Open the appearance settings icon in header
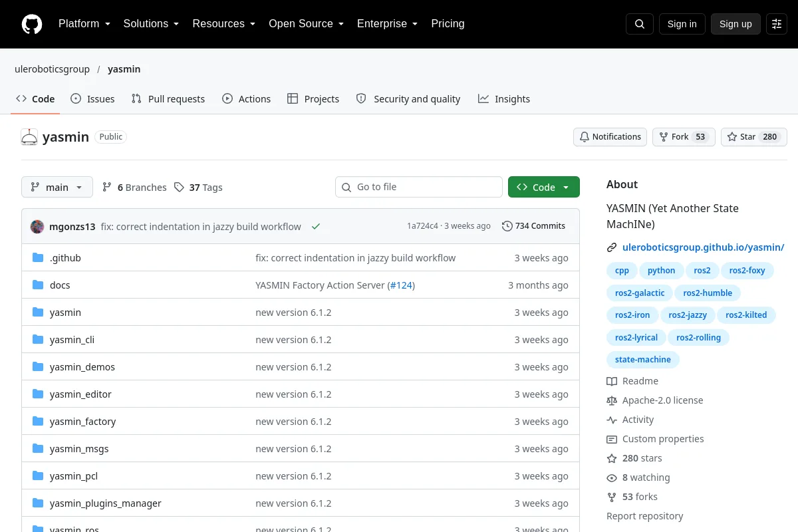This screenshot has width=798, height=532. click(x=777, y=24)
